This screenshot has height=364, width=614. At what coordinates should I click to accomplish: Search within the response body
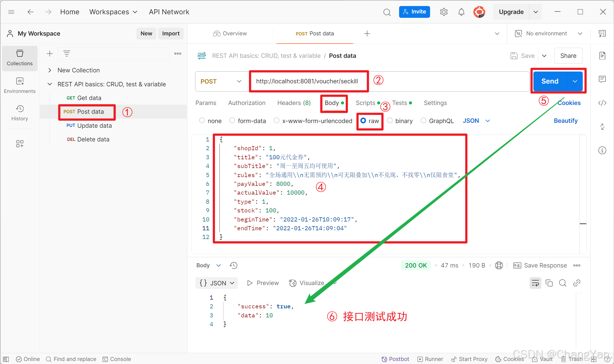[x=563, y=283]
